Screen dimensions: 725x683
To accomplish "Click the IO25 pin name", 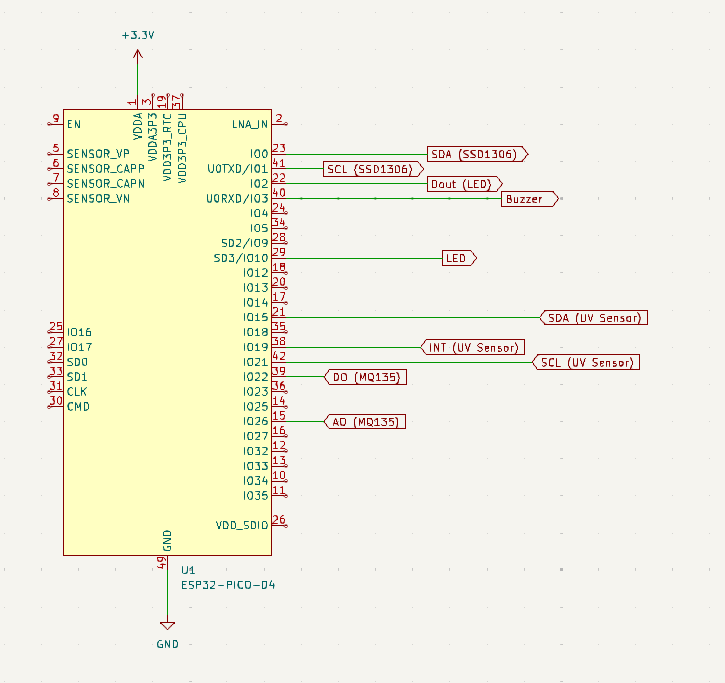I will [256, 406].
